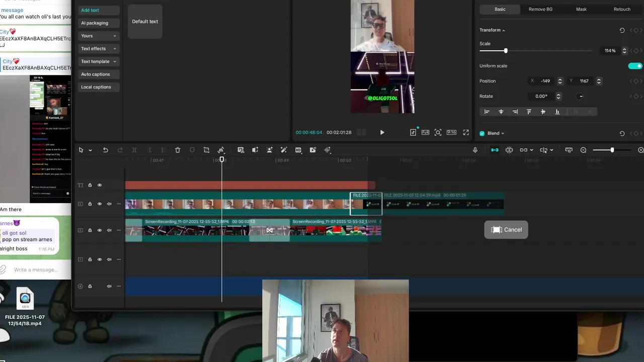Zoom out the timeline with minus magnifier
The image size is (644, 362).
point(584,150)
